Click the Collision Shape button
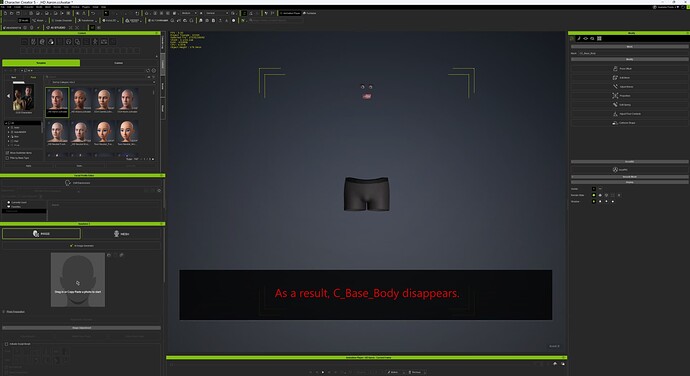The width and height of the screenshot is (690, 376). pyautogui.click(x=630, y=123)
